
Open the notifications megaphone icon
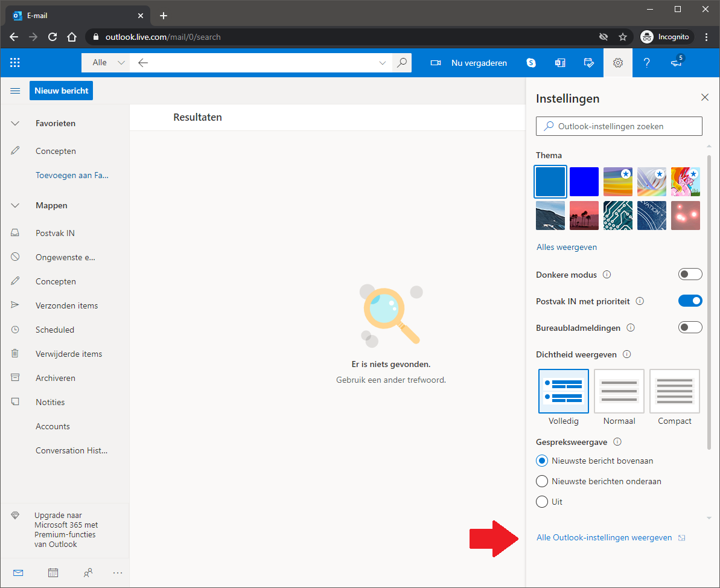click(677, 63)
